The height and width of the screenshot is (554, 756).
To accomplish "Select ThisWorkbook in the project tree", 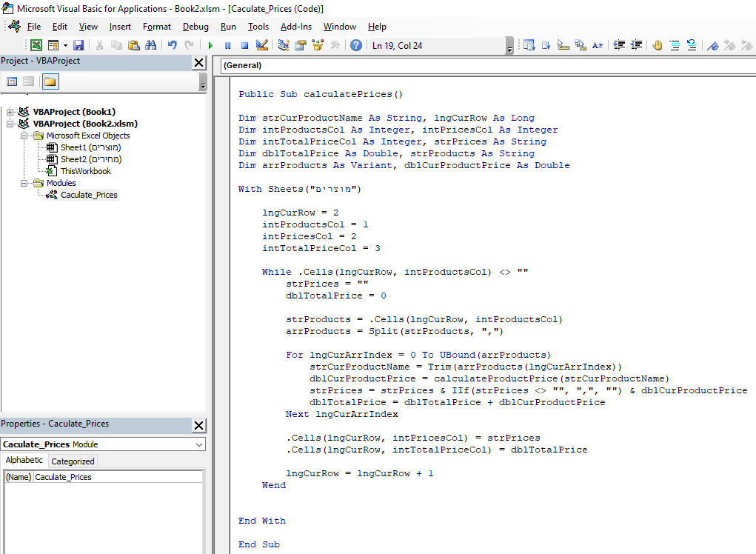I will pyautogui.click(x=85, y=171).
